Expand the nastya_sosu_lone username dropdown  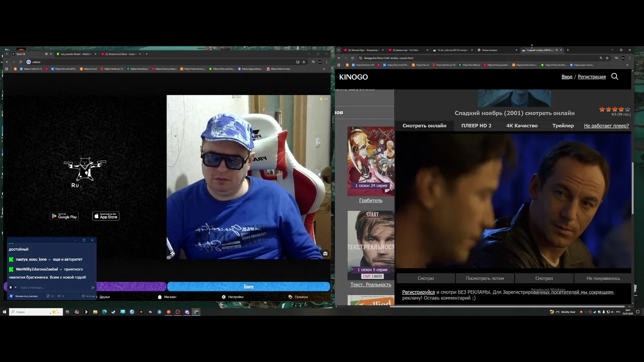(49, 259)
